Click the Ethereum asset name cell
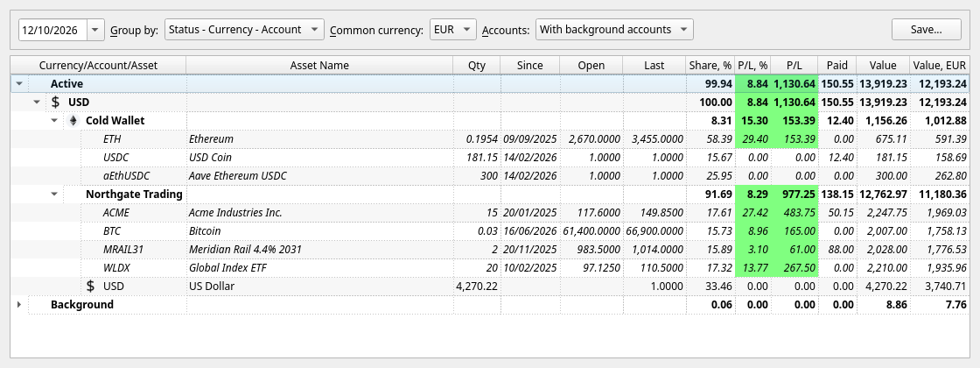Screen dimensions: 980x368 [319, 139]
